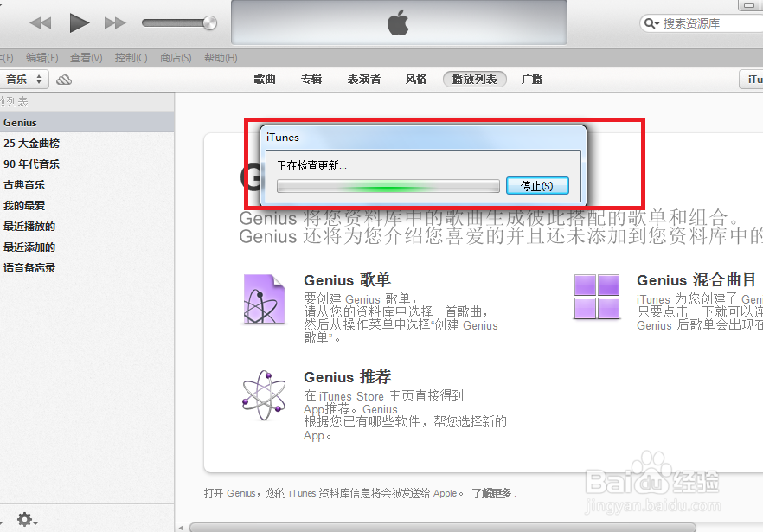
Task: Click the Genius 歌单 heading
Action: coord(348,280)
